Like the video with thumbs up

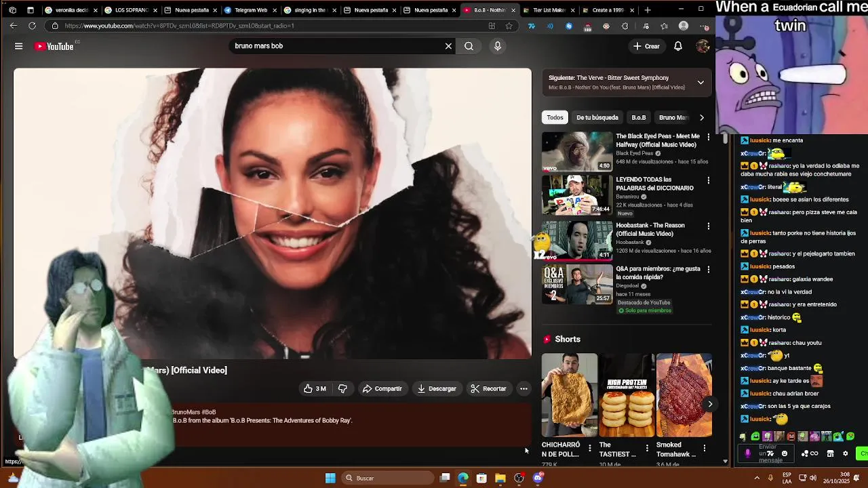(315, 388)
